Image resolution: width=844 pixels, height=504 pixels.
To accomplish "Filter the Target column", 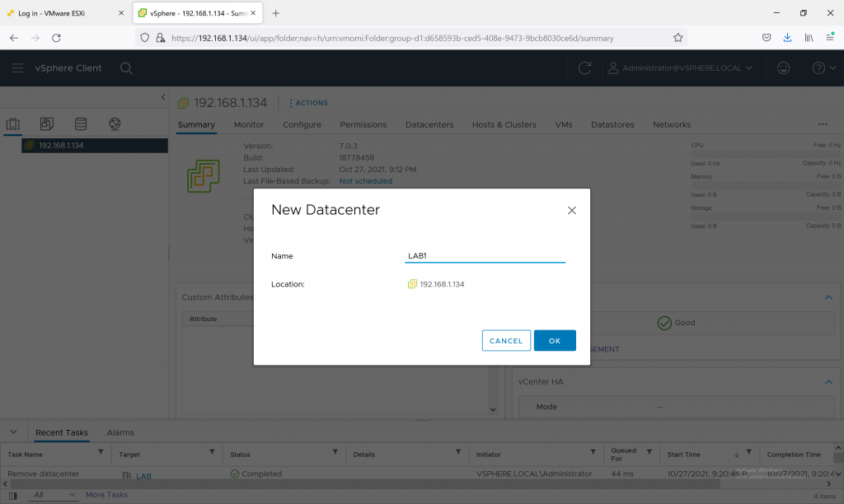I will pos(212,452).
